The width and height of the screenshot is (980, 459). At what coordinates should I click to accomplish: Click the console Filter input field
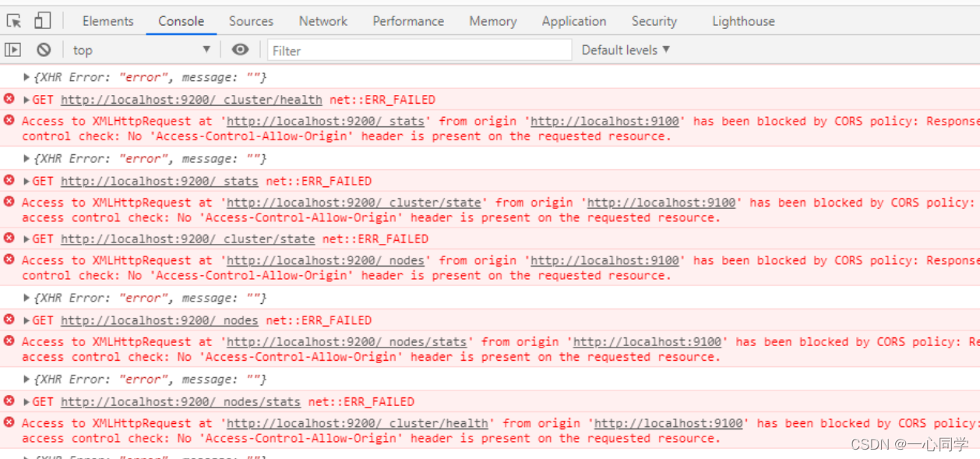pos(420,51)
